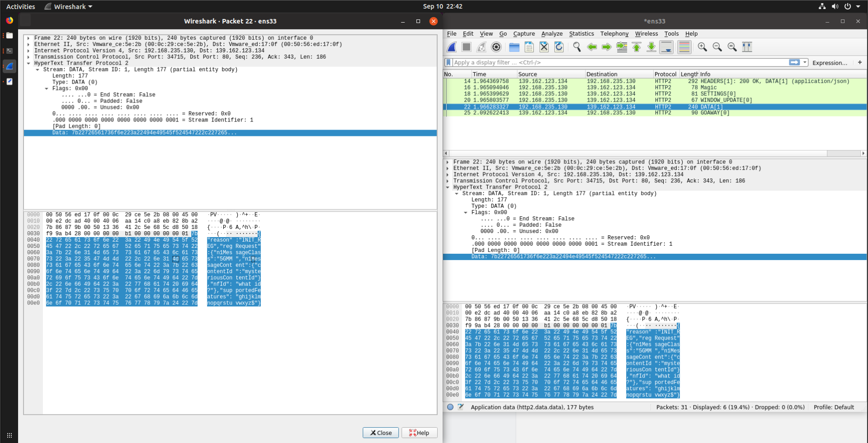Toggle auto-scroll during live capture
The image size is (868, 443).
(x=666, y=47)
